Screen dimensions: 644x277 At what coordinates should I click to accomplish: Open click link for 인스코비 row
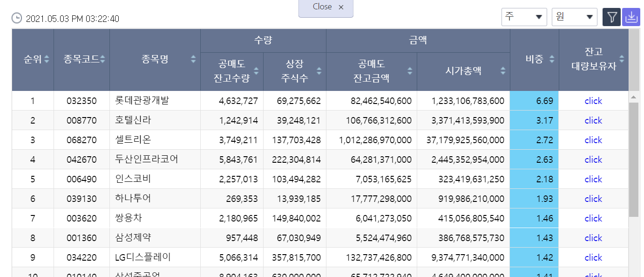593,179
